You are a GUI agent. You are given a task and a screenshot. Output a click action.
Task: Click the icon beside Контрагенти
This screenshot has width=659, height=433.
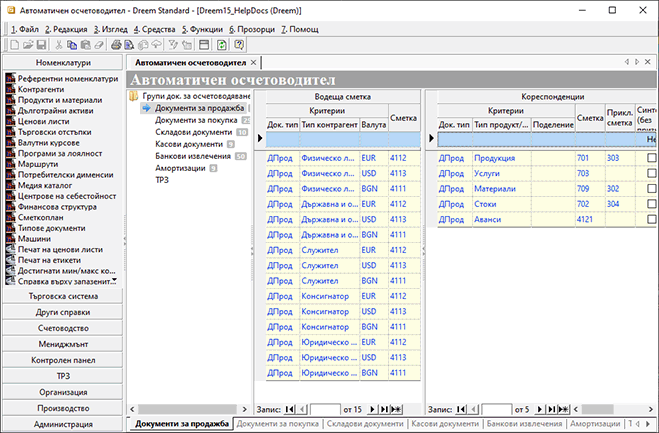pyautogui.click(x=11, y=90)
